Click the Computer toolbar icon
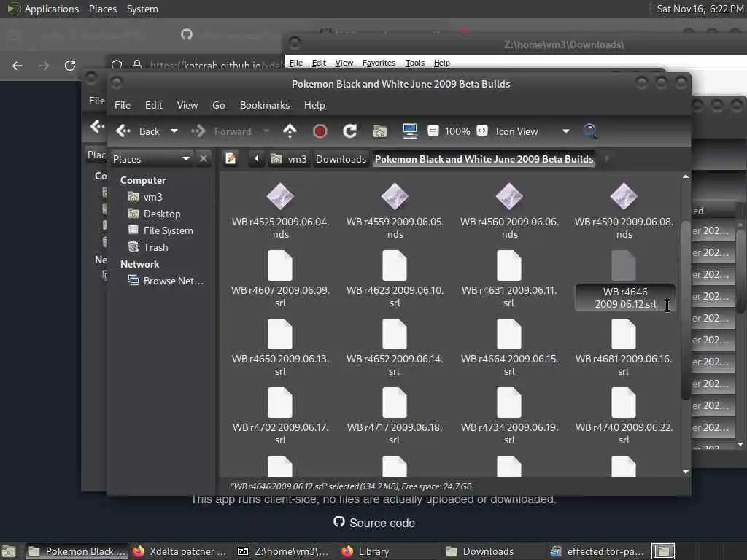The width and height of the screenshot is (747, 560). click(410, 131)
